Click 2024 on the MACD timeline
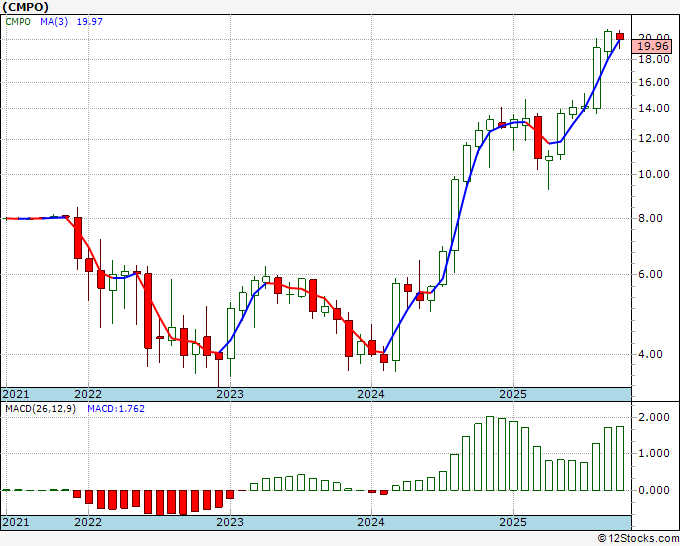The width and height of the screenshot is (680, 546). click(371, 522)
